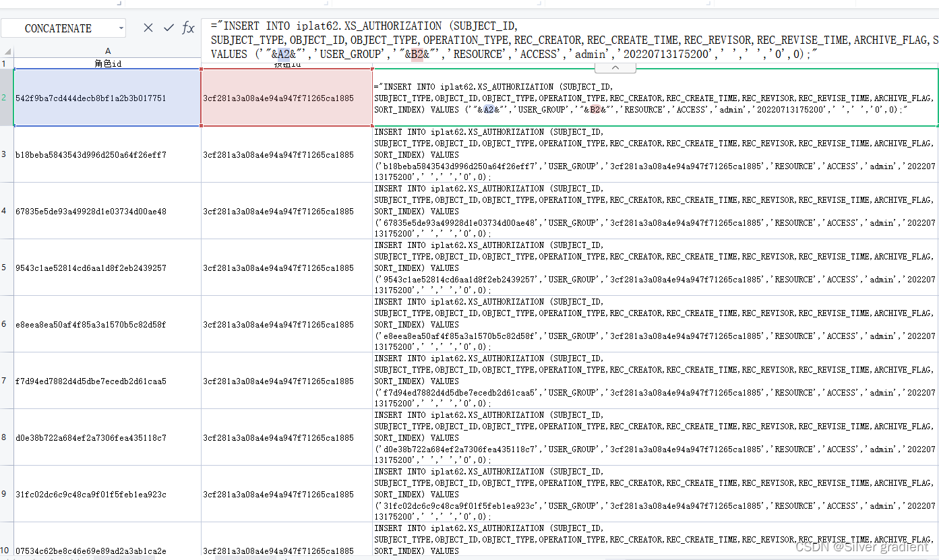Select cell 67835e5de93a49928d1e03734d00ae48
The image size is (939, 560).
tap(107, 211)
